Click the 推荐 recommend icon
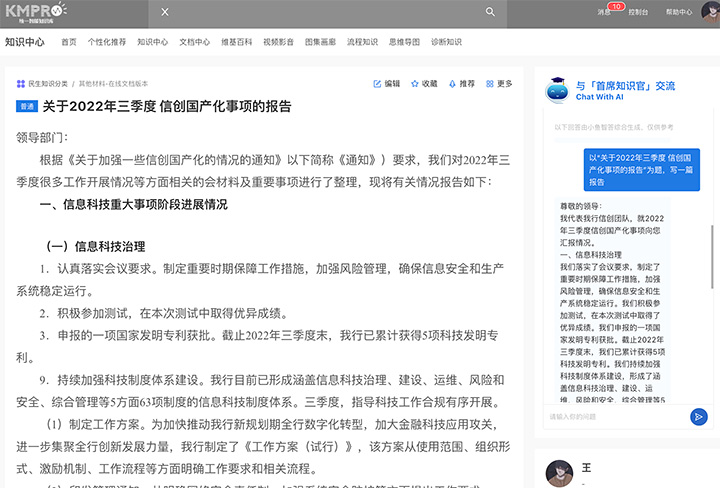 point(452,84)
